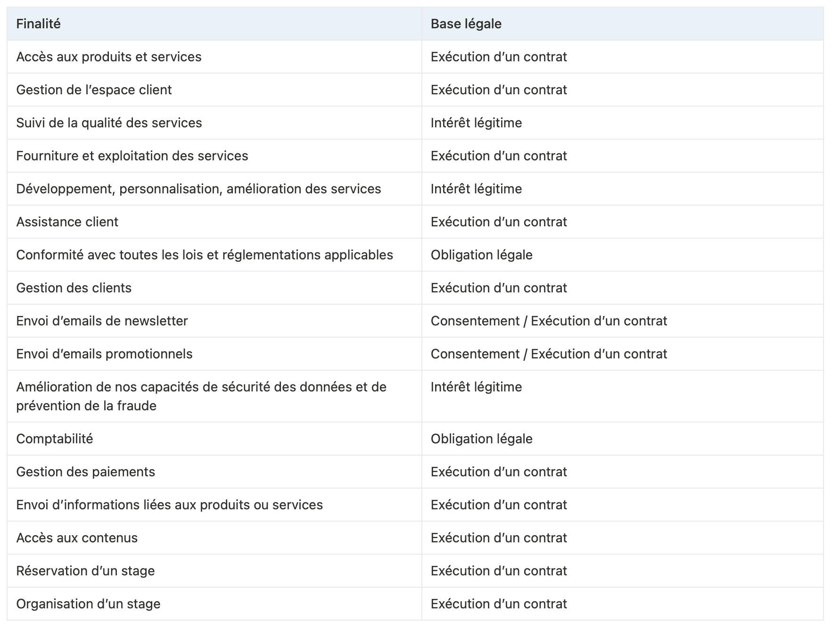Click "Gestion de l'espace client" text

pyautogui.click(x=94, y=90)
